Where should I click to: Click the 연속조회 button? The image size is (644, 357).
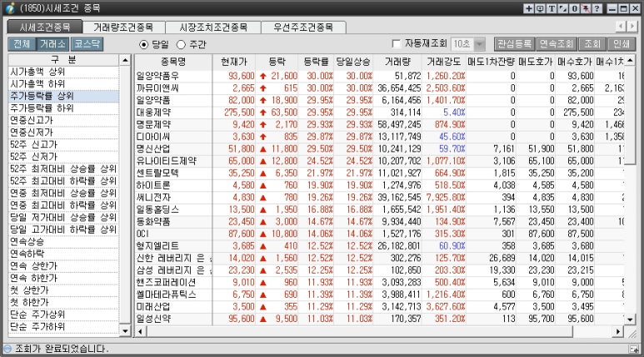[557, 44]
